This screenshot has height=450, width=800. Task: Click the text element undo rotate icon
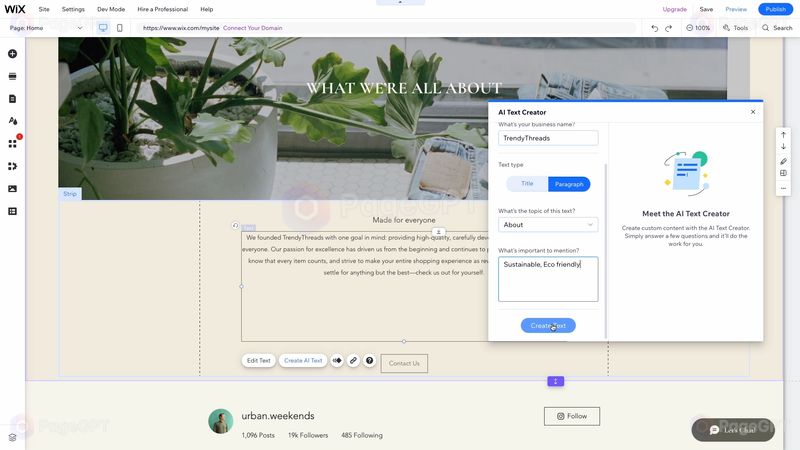point(235,226)
